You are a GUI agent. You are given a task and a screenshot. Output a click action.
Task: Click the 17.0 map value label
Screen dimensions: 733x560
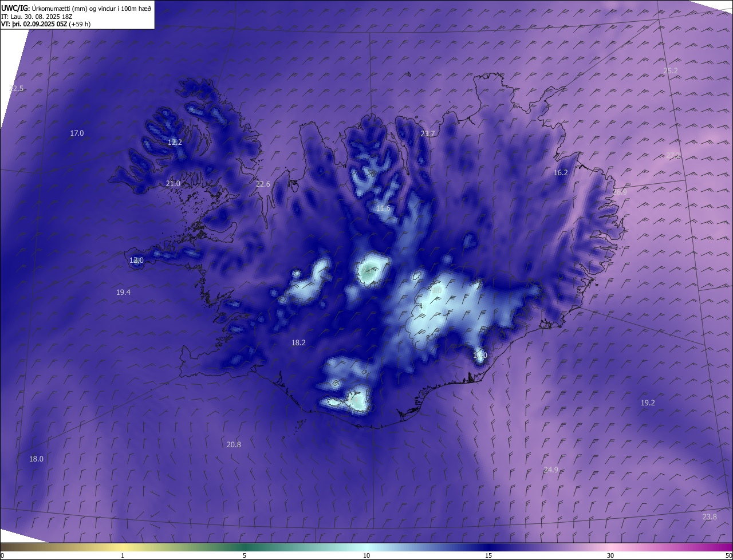[77, 133]
